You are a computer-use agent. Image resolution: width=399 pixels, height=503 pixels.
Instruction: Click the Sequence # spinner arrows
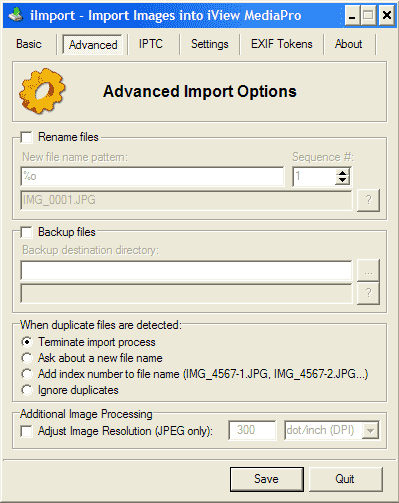tap(342, 177)
